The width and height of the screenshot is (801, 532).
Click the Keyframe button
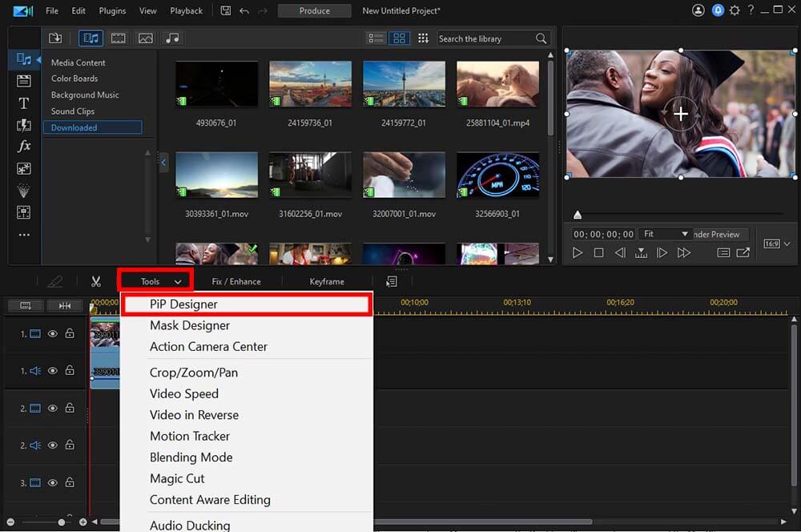tap(327, 281)
